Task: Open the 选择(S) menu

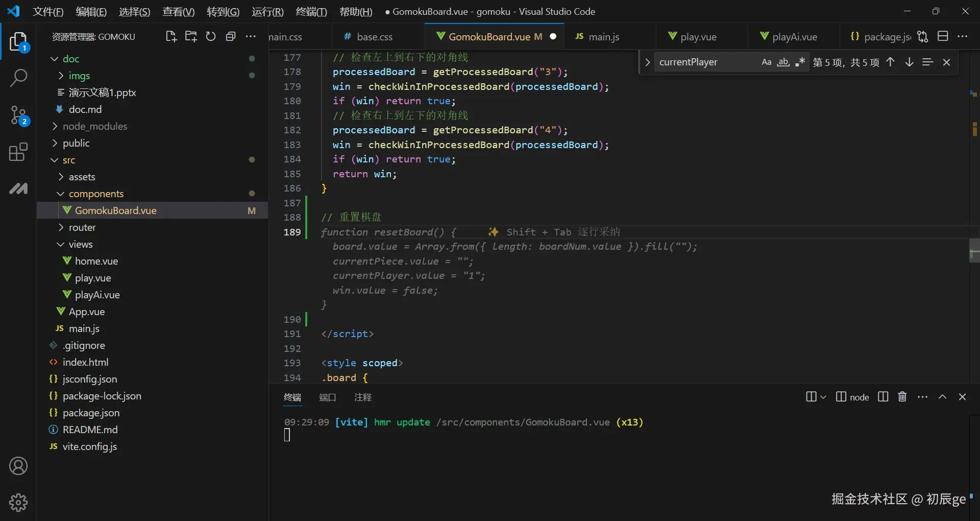Action: point(135,11)
